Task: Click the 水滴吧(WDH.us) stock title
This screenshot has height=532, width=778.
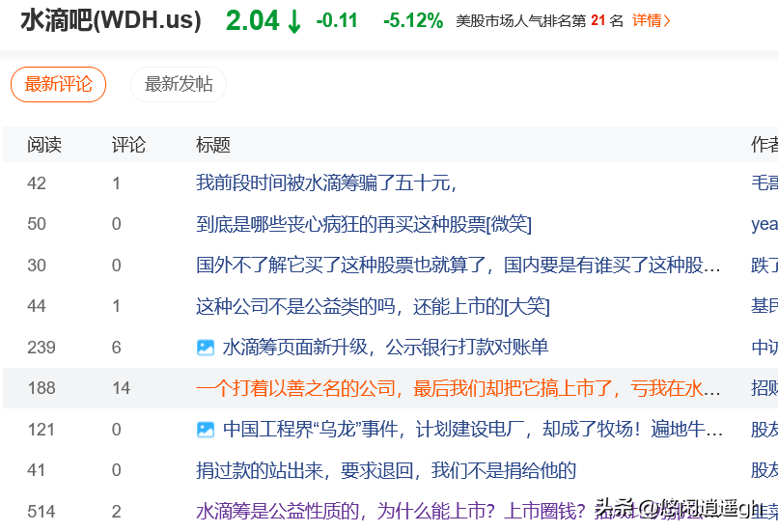Action: coord(111,20)
